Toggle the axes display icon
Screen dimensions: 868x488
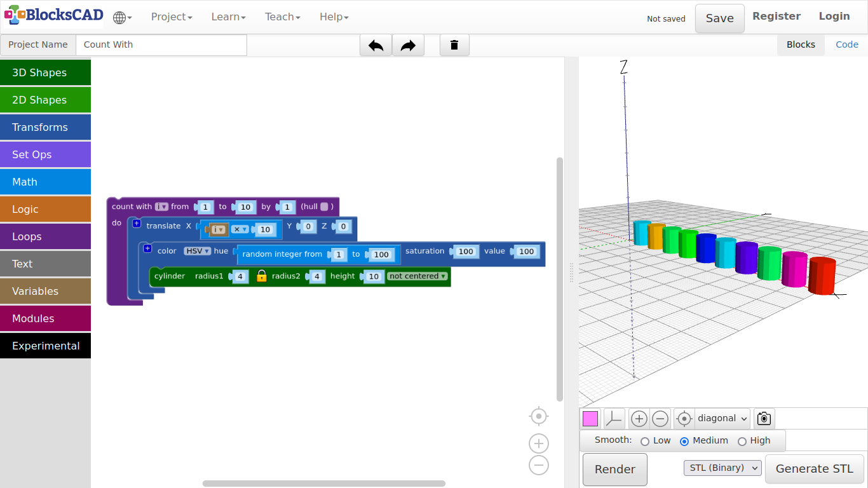(614, 419)
